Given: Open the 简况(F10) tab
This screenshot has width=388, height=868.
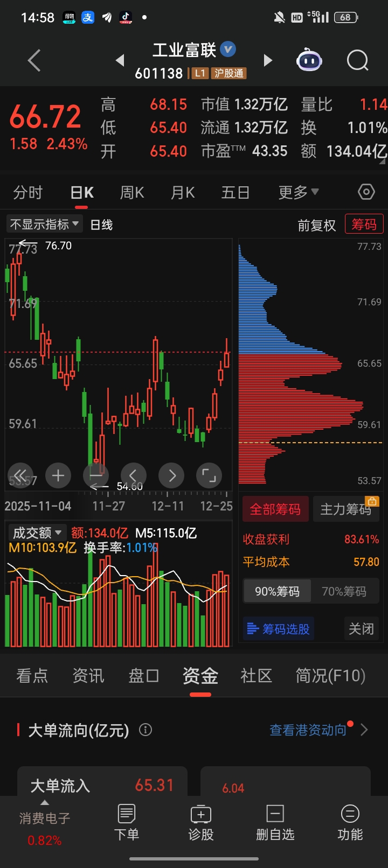Looking at the screenshot, I should [331, 675].
